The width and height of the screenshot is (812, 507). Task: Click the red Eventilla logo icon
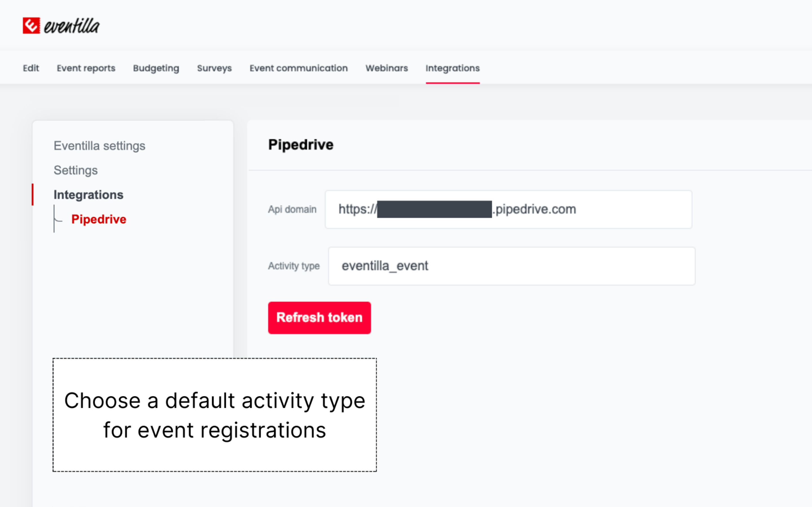(31, 25)
